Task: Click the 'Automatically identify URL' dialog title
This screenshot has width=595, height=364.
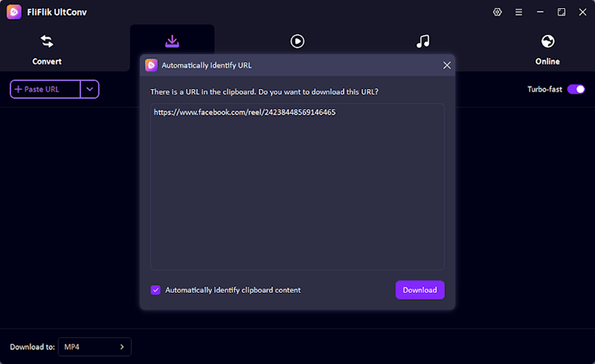Action: pyautogui.click(x=206, y=66)
